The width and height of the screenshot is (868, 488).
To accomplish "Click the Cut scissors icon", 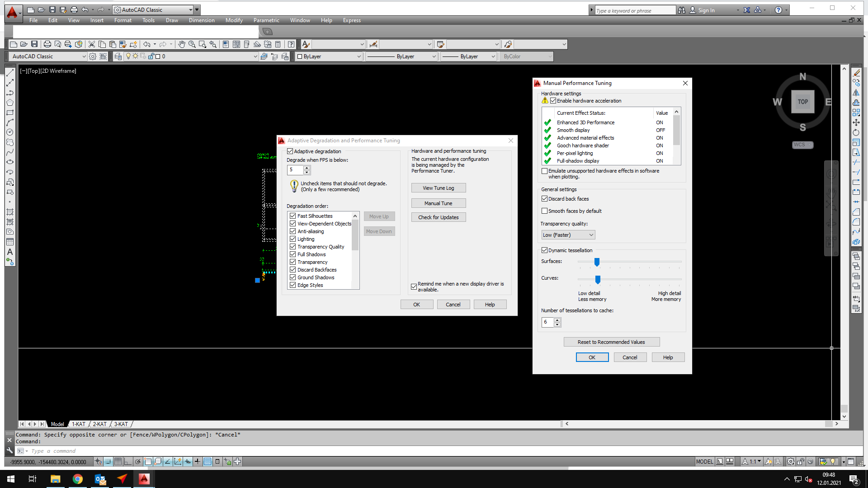I will tap(92, 44).
